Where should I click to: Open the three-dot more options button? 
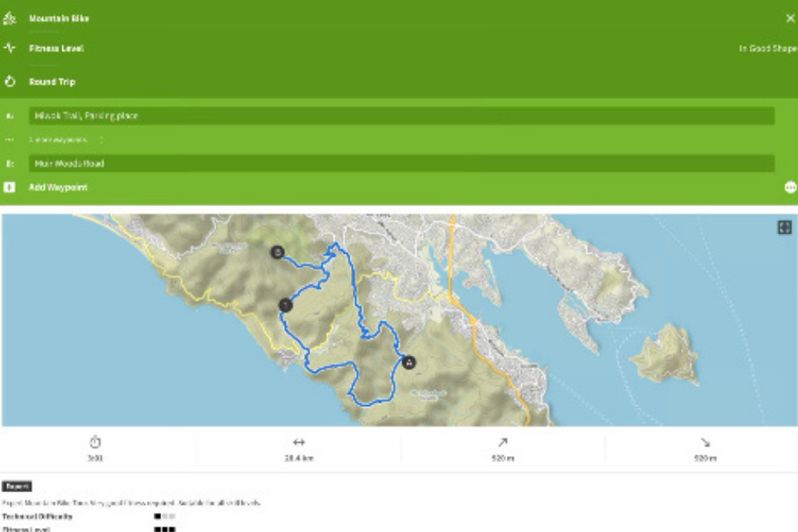click(790, 187)
